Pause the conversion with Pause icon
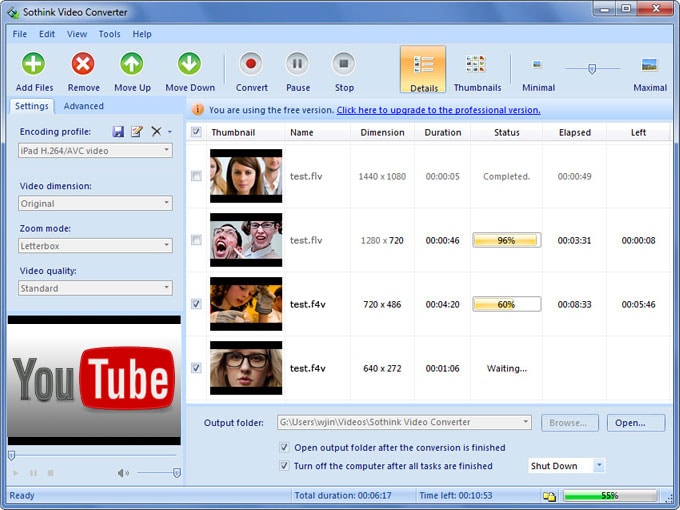 298,64
